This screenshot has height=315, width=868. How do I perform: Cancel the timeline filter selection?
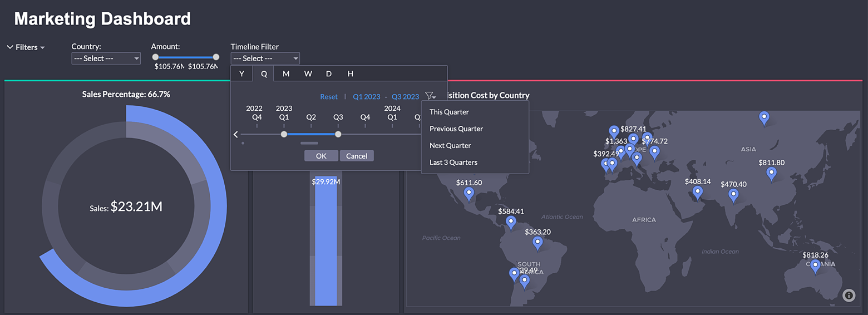pos(357,156)
